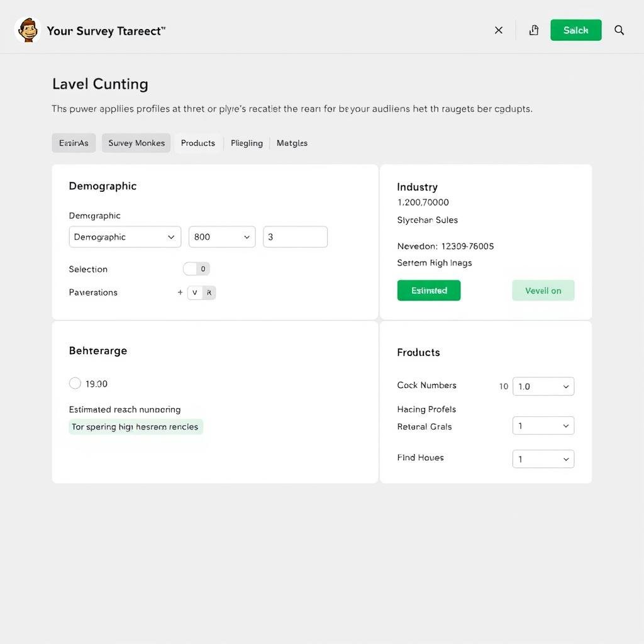The height and width of the screenshot is (644, 644).
Task: Open the Demographic dropdown
Action: pyautogui.click(x=125, y=236)
